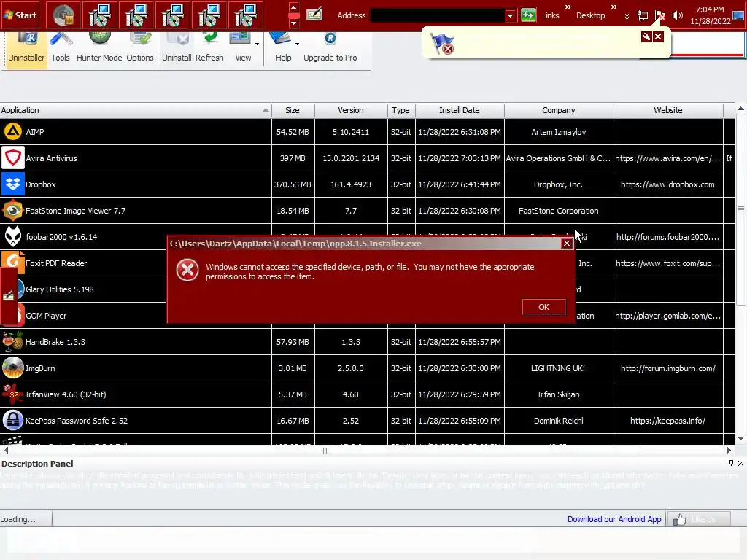Click the https://keepass.info/ website cell
This screenshot has height=560, width=747.
[x=668, y=421]
